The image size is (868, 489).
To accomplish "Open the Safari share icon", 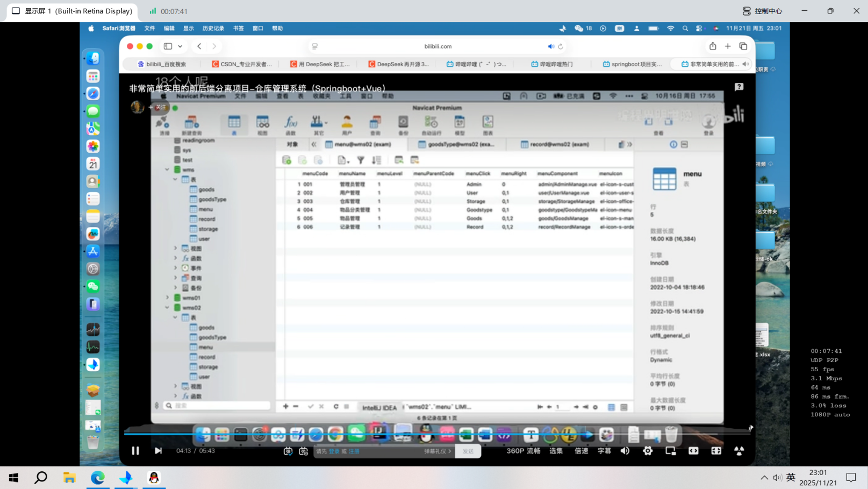I will 713,46.
